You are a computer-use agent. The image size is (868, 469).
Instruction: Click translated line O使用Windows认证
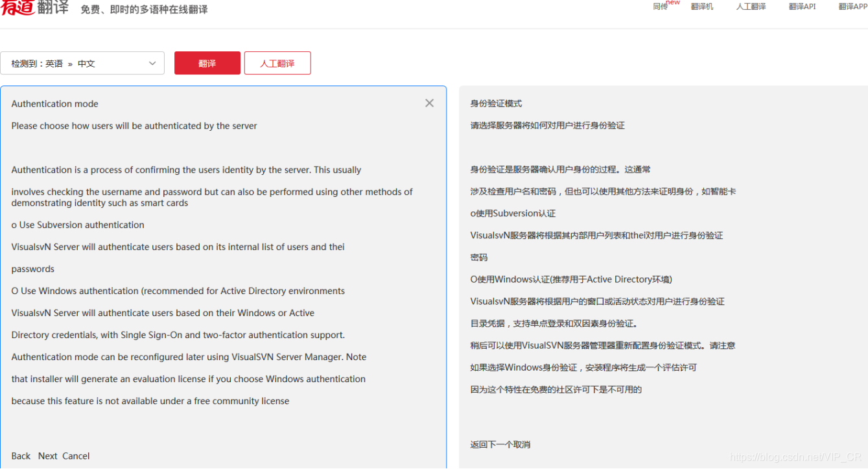[x=571, y=279]
